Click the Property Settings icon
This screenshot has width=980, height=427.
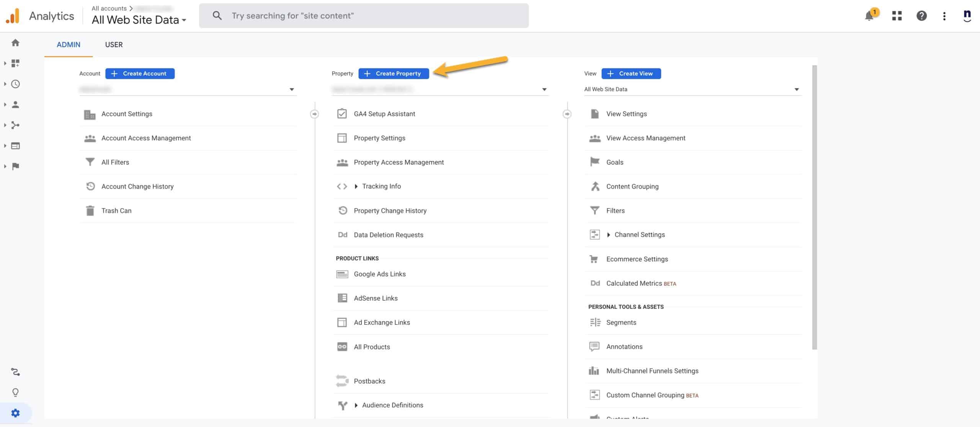(342, 138)
